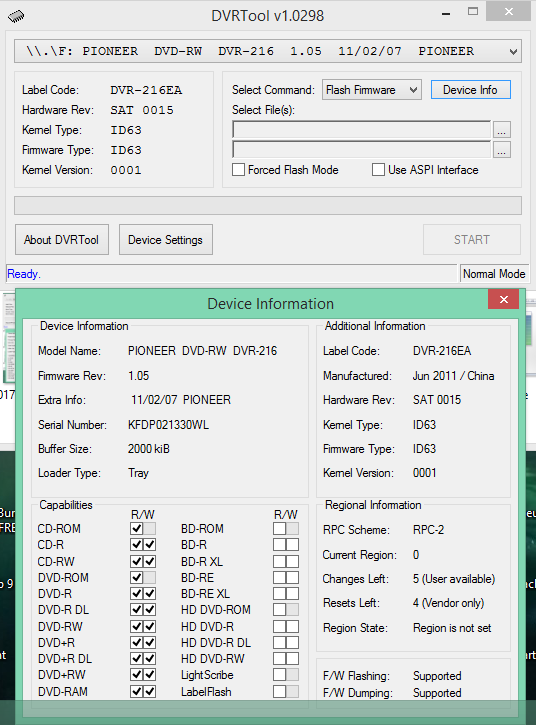Image resolution: width=536 pixels, height=725 pixels.
Task: Close the Device Information dialog
Action: coord(504,299)
